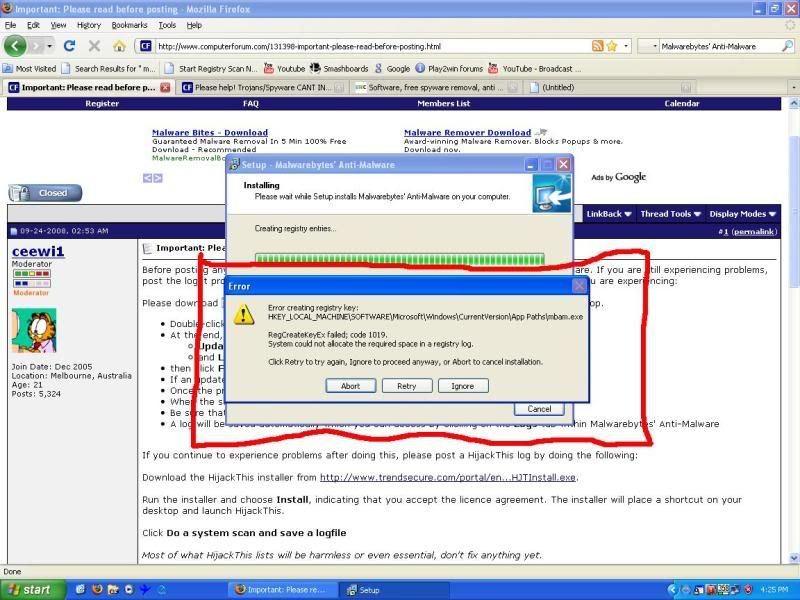The width and height of the screenshot is (800, 600).
Task: Switch to the (Untitled) tab
Action: (x=611, y=87)
